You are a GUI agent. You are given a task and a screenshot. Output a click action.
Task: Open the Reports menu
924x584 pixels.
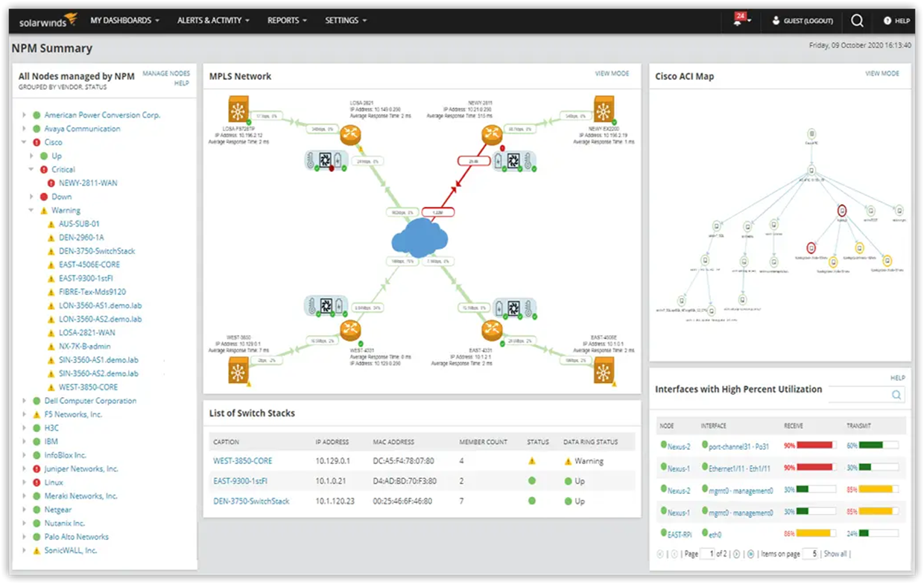pyautogui.click(x=287, y=21)
